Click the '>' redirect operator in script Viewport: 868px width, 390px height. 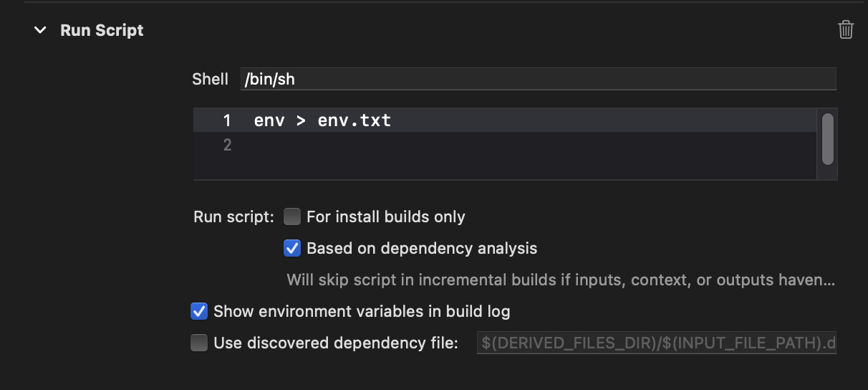(301, 120)
